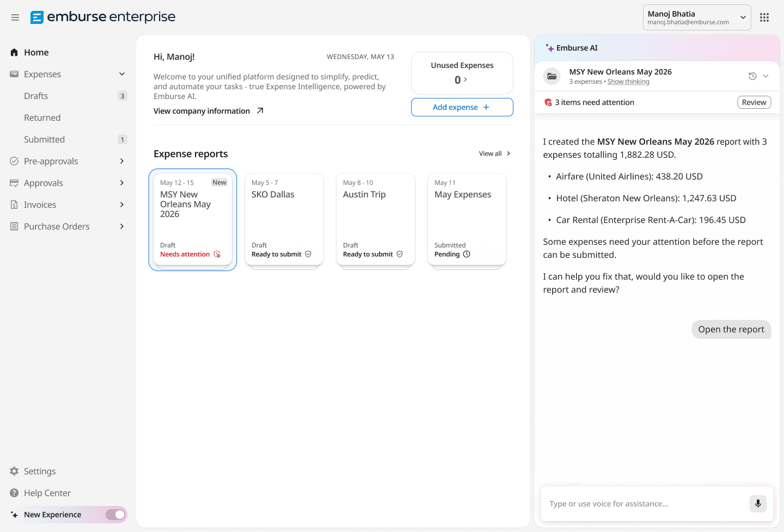
Task: Click the Drafts count badge 3
Action: pos(122,96)
